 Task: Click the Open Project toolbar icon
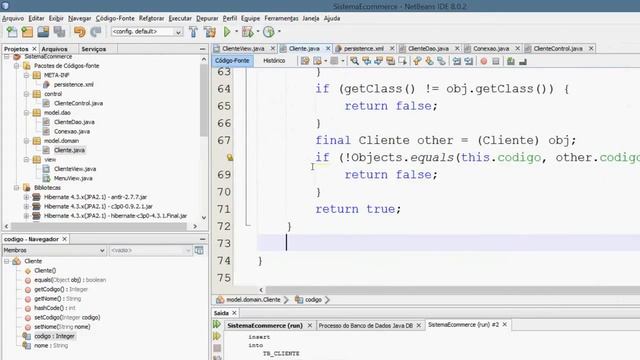[x=43, y=32]
